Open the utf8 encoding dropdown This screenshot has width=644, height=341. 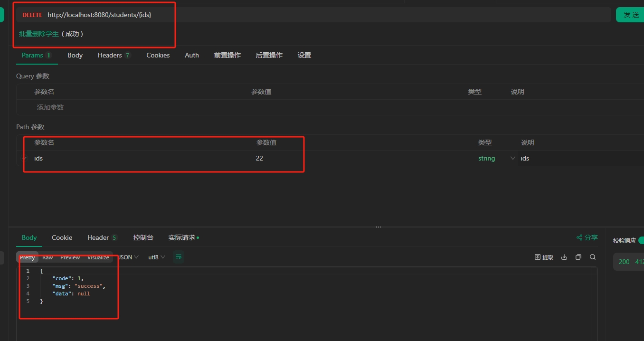click(x=156, y=257)
